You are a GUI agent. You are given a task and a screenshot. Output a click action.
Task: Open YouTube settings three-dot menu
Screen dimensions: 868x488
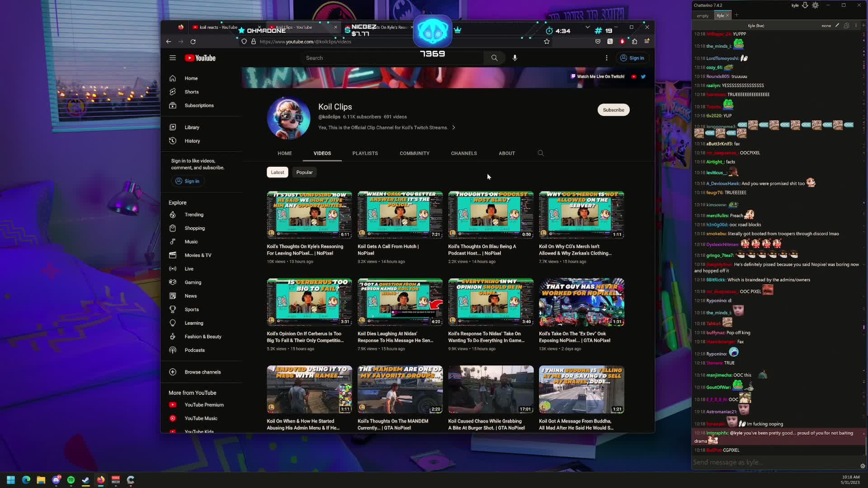[607, 58]
